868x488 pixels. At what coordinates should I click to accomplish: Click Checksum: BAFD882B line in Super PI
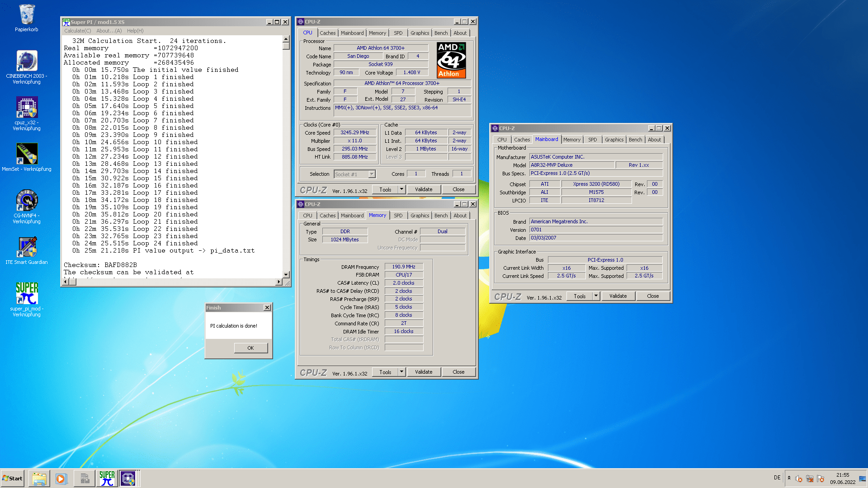[100, 265]
